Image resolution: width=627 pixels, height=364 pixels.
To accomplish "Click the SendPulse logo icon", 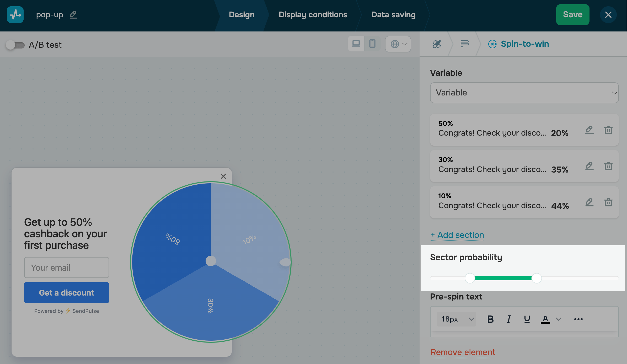I will [15, 15].
